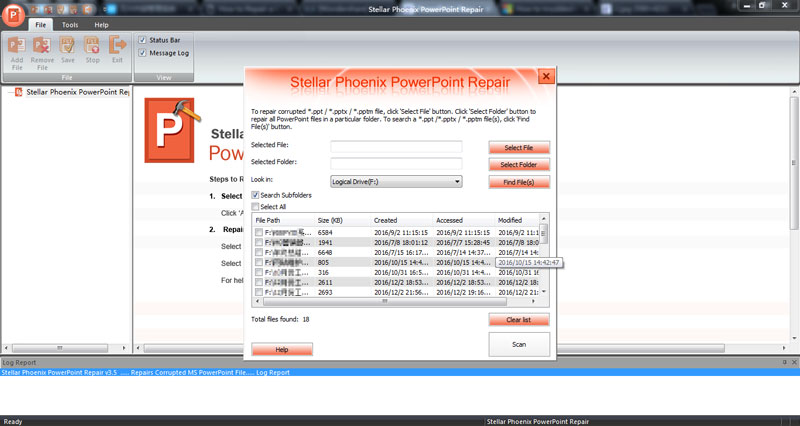Check the file row with size 316
This screenshot has height=426, width=800.
point(259,272)
